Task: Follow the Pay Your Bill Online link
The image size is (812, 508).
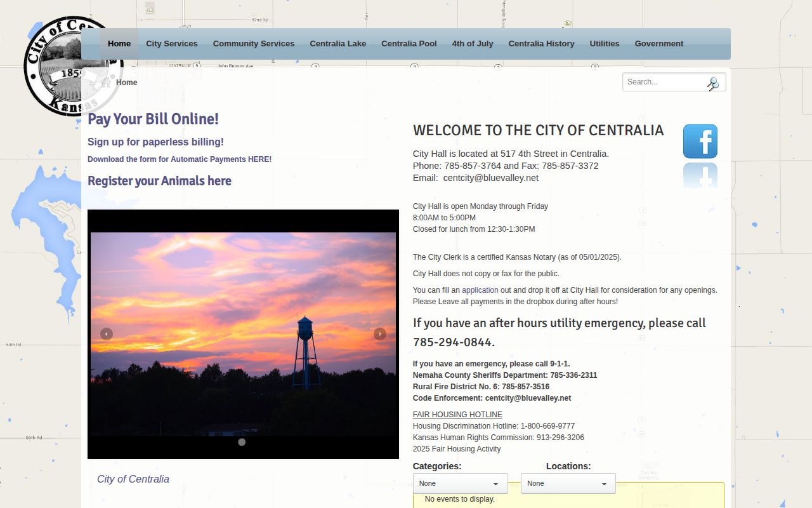Action: (x=153, y=119)
